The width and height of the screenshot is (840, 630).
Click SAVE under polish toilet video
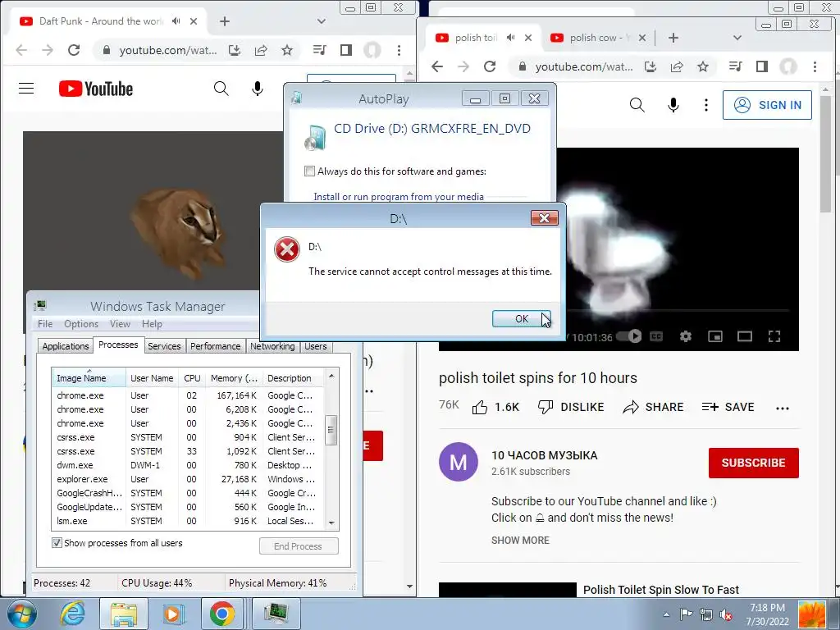728,407
